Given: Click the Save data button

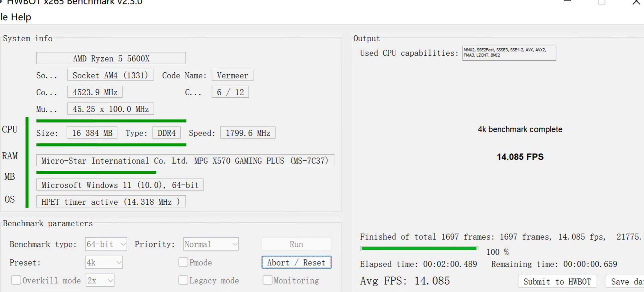Looking at the screenshot, I should click(625, 282).
